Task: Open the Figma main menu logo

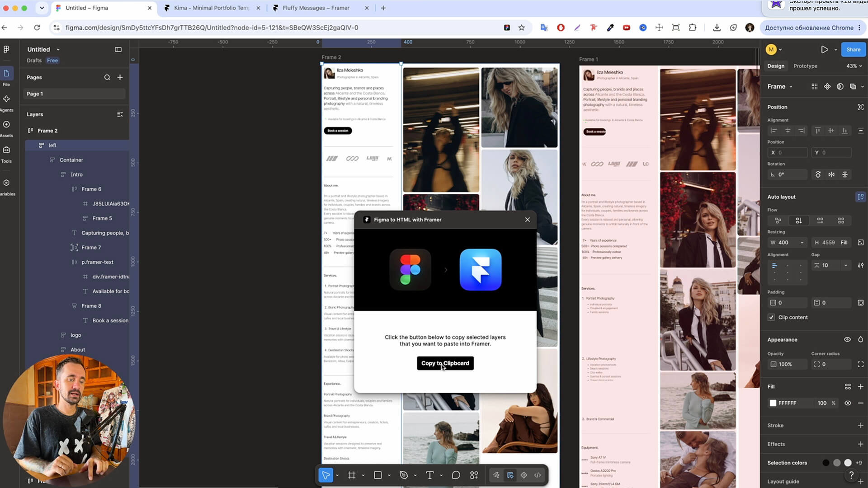Action: [6, 49]
